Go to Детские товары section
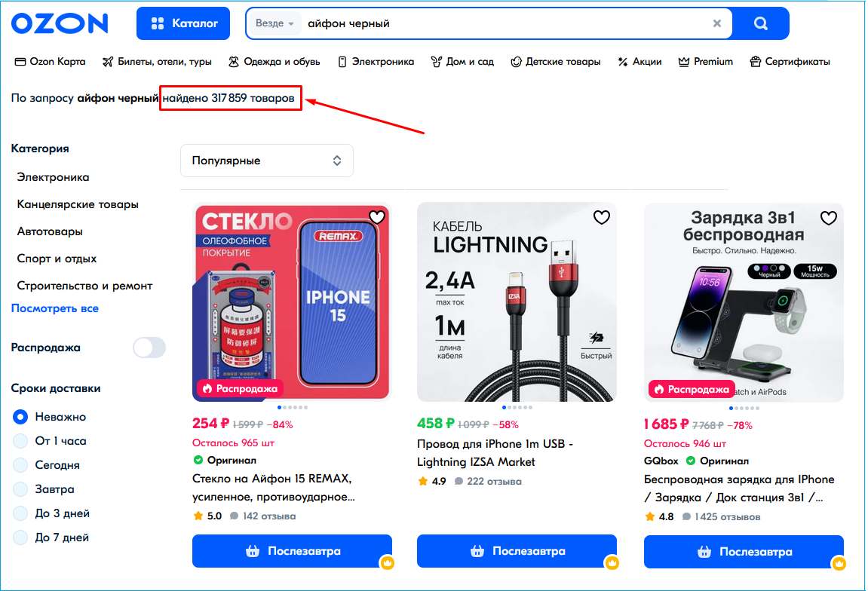 coord(555,62)
